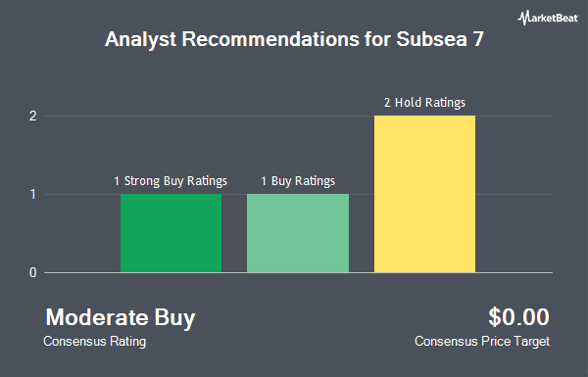This screenshot has height=377, width=588.
Task: Click the 'Moderate Buy' consensus text
Action: [x=121, y=317]
